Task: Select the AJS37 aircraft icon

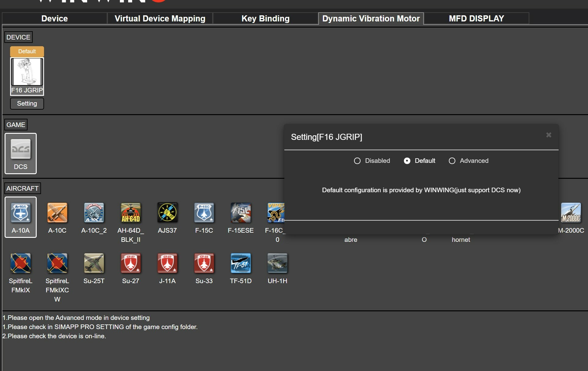Action: coord(167,212)
